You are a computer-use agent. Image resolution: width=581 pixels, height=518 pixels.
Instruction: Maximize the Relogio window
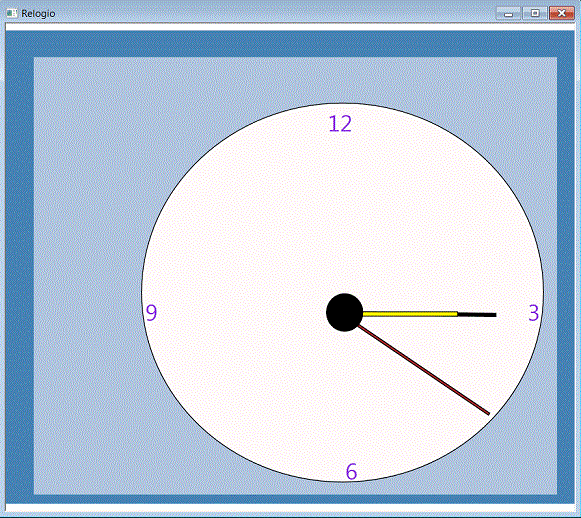pyautogui.click(x=535, y=13)
